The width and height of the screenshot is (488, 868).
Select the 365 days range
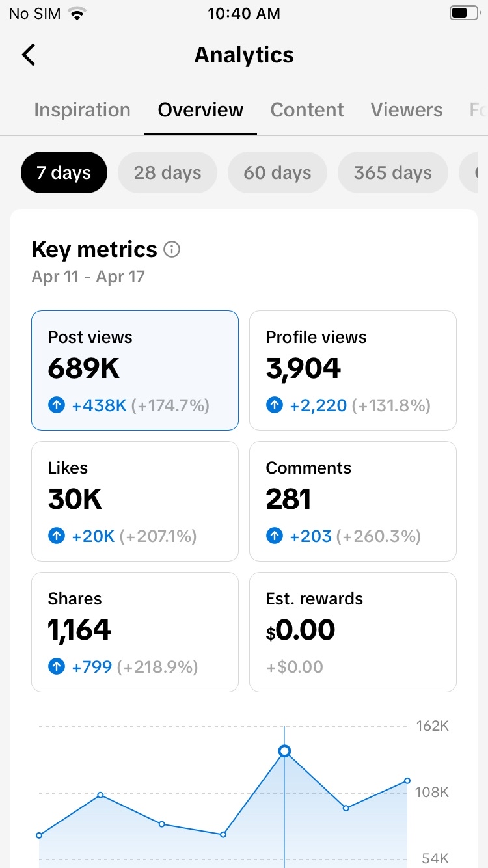tap(393, 172)
